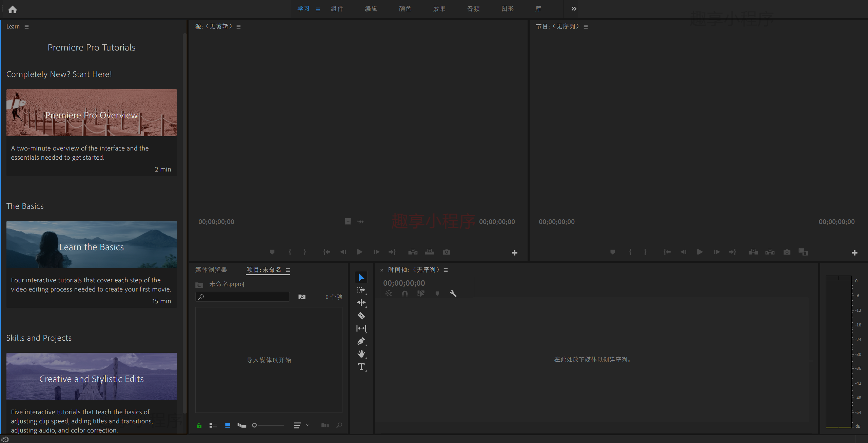Click the Premiere Pro Overview tutorial thumbnail
The height and width of the screenshot is (443, 868).
tap(92, 113)
